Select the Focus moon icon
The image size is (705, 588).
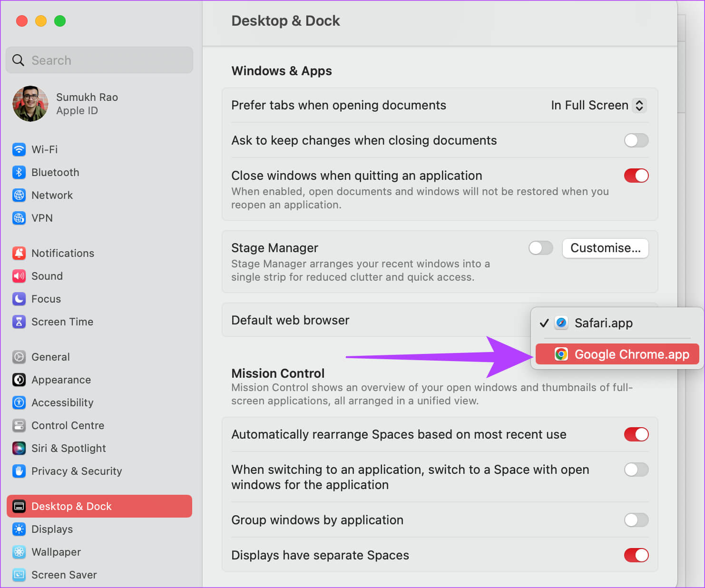tap(19, 299)
